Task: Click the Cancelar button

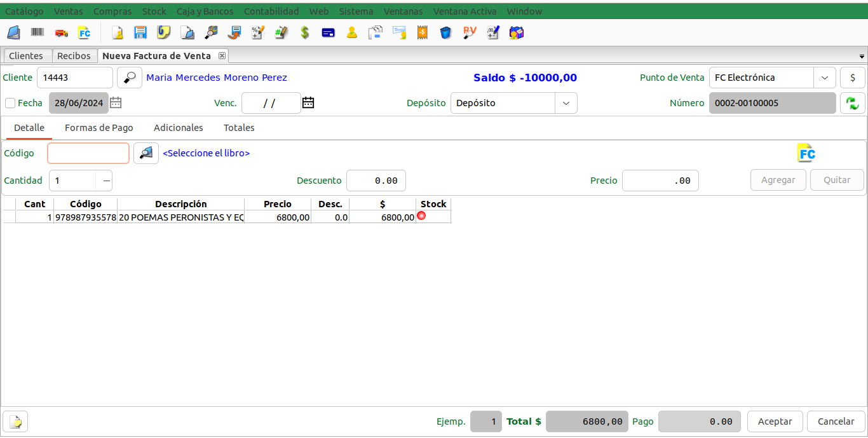Action: [x=836, y=421]
